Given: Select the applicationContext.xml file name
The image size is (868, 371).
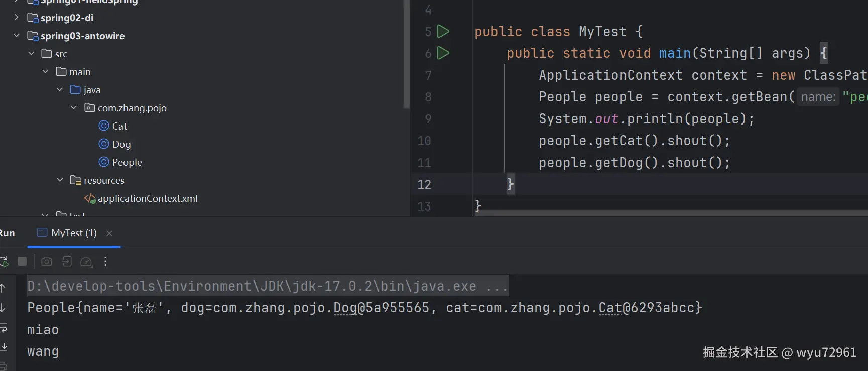Looking at the screenshot, I should (x=148, y=198).
